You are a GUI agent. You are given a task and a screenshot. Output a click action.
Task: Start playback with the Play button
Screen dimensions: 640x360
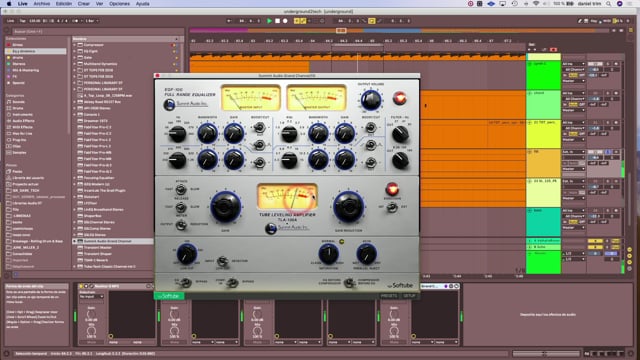point(269,21)
